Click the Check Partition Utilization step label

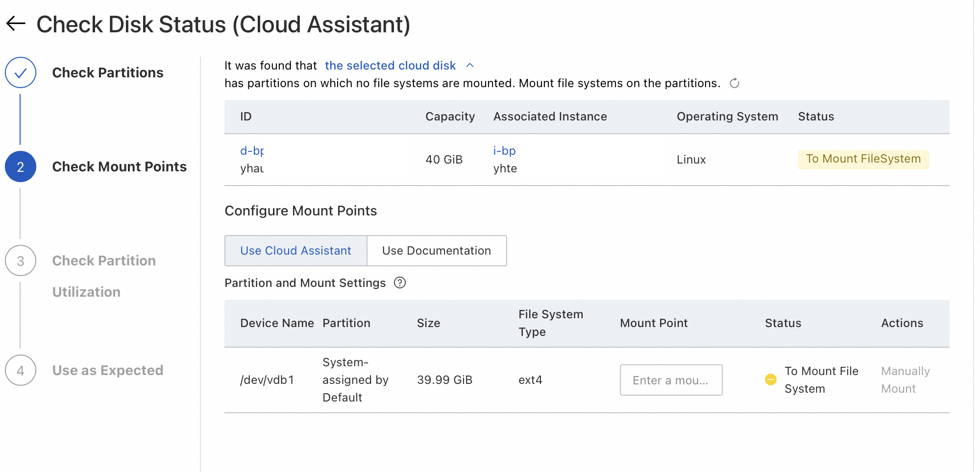point(104,276)
